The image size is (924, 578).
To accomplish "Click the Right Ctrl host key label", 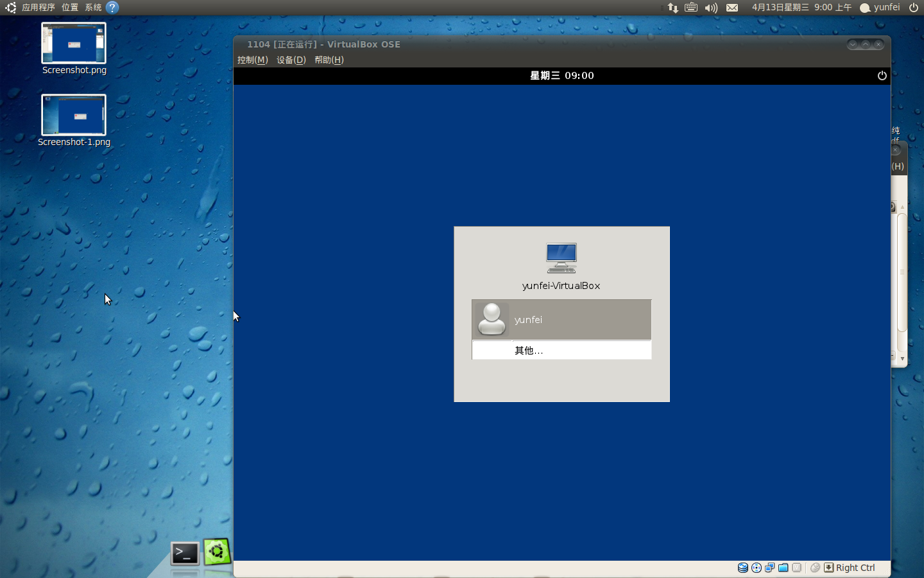I will click(x=855, y=568).
